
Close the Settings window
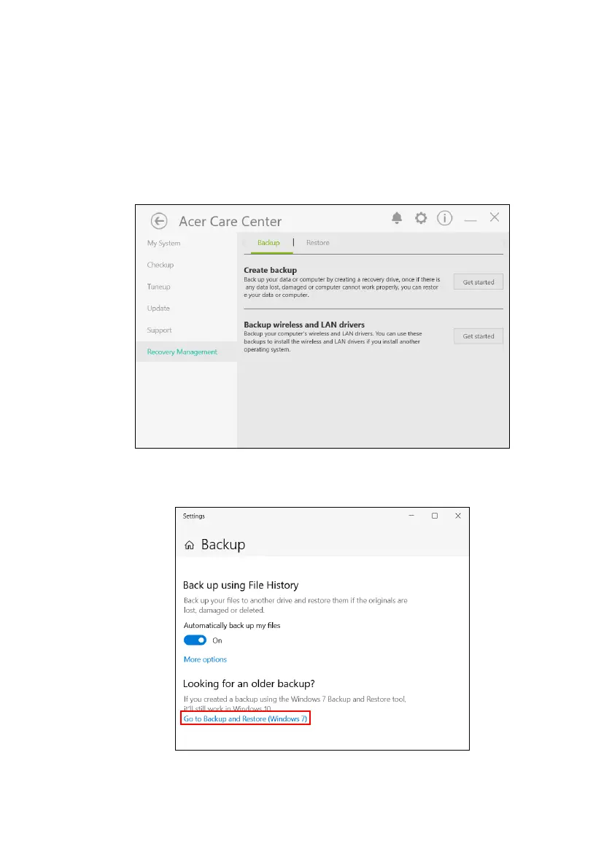(458, 516)
